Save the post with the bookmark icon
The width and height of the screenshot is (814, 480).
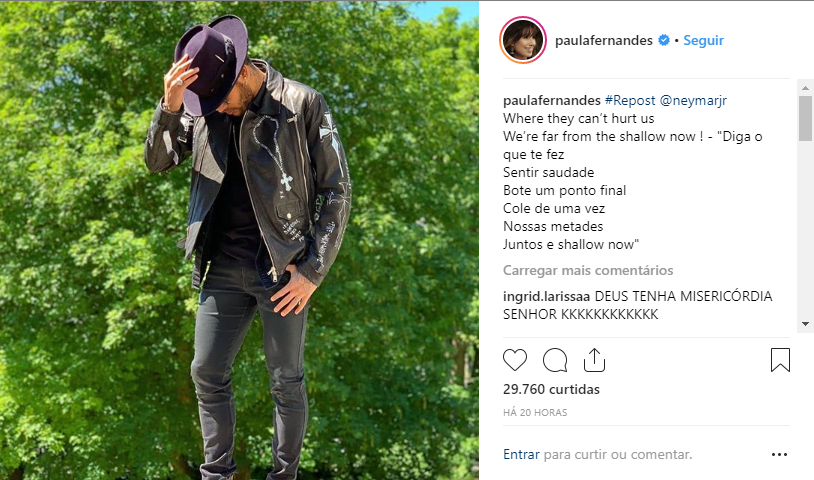(780, 360)
